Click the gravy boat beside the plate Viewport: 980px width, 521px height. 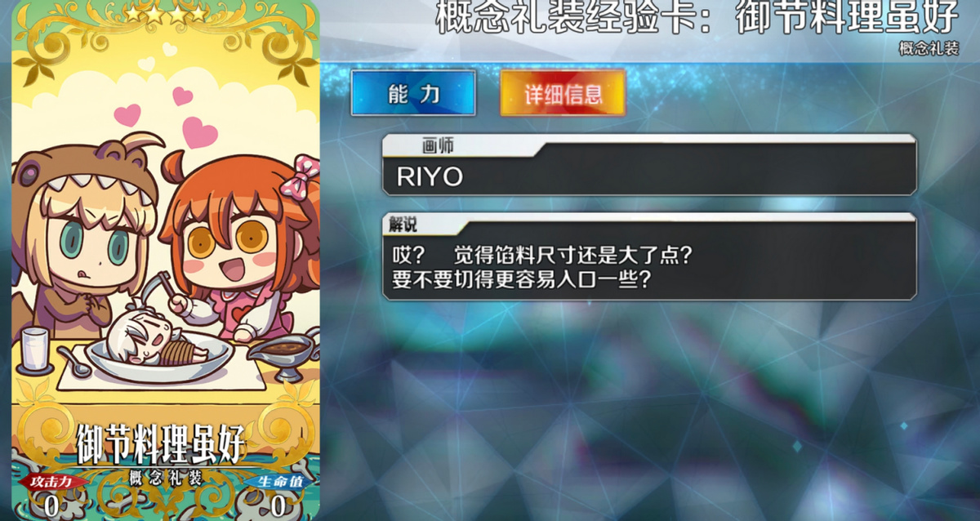click(281, 356)
